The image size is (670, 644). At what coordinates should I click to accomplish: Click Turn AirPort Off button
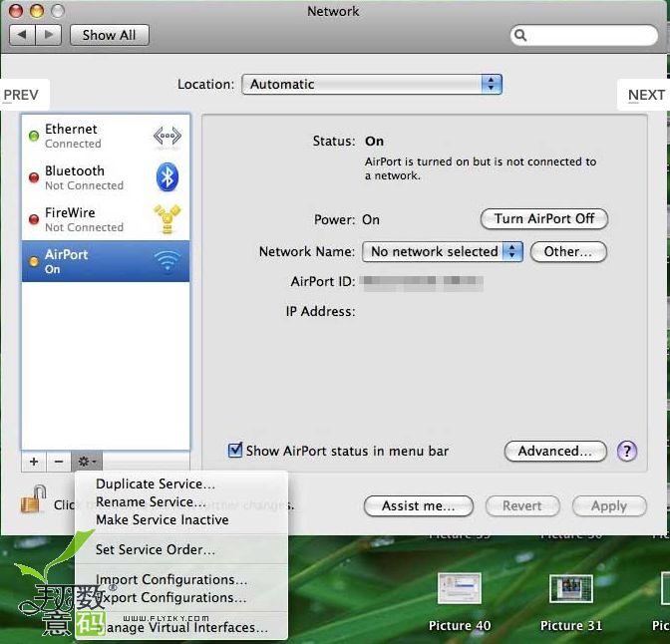544,218
